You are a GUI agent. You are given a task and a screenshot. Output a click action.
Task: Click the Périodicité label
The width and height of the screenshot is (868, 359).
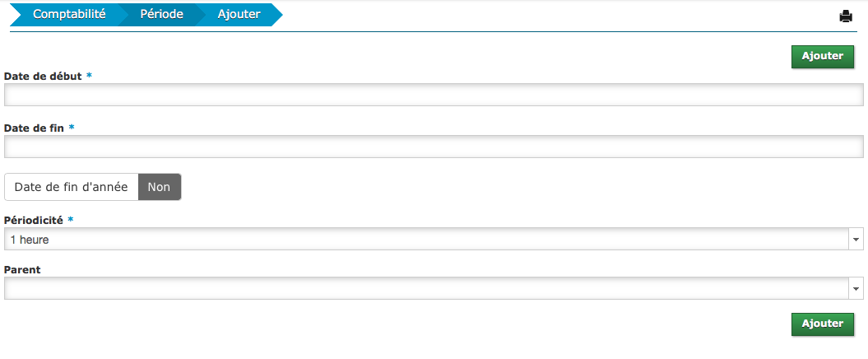(34, 220)
